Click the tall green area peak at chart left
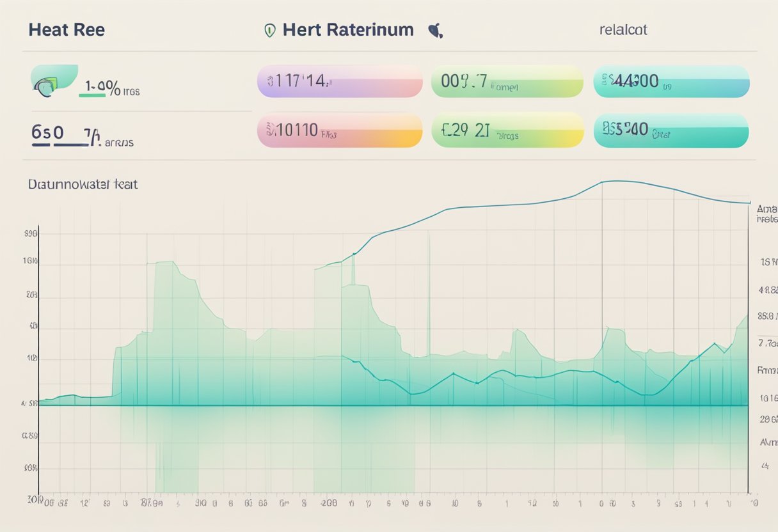778x532 pixels. (x=164, y=263)
